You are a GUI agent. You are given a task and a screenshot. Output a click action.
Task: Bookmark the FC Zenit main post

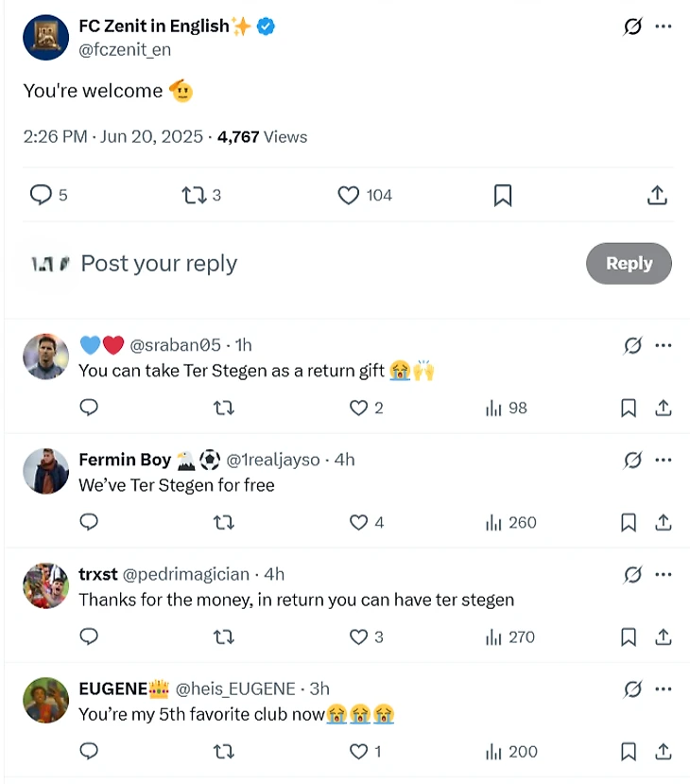pos(503,195)
